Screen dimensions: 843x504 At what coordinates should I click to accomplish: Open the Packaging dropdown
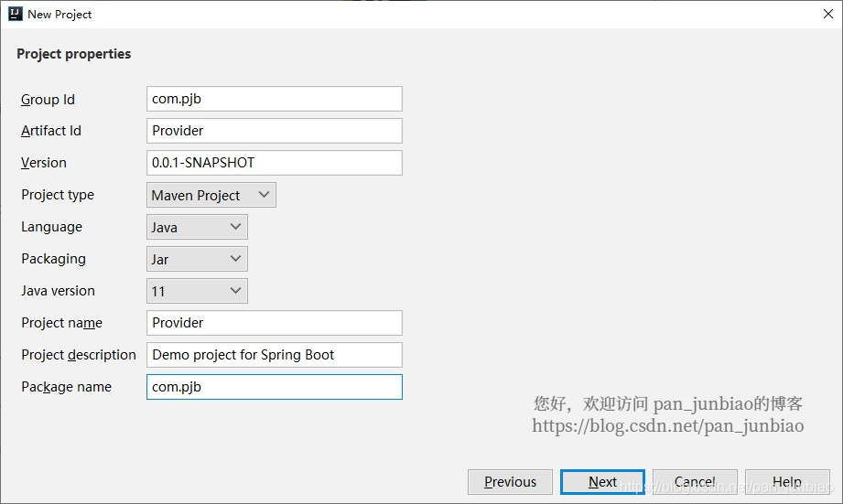(197, 259)
